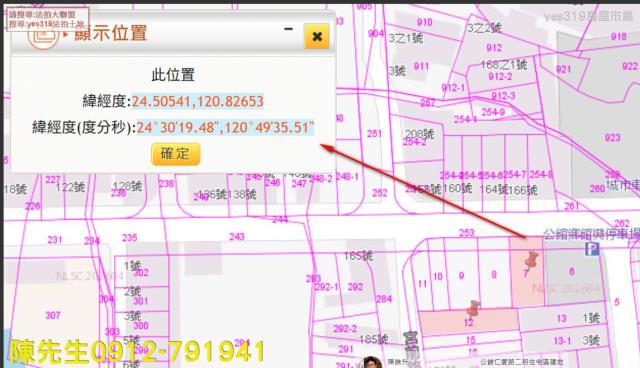Select parcel number 912-2
Image resolution: width=640 pixels, height=368 pixels.
500,76
